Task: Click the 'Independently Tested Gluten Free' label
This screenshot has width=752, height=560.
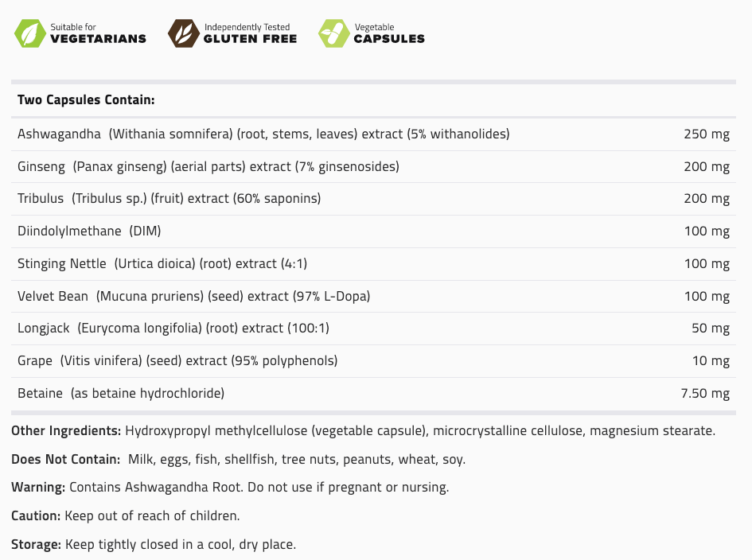Action: pyautogui.click(x=250, y=33)
